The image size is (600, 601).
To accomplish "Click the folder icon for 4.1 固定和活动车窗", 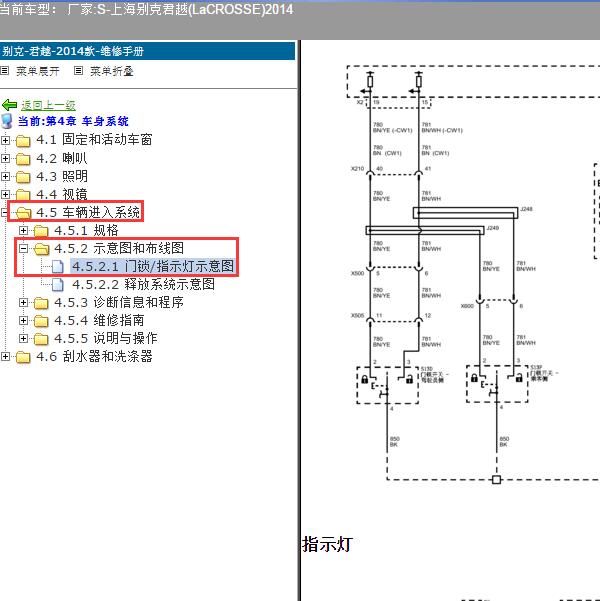I will click(x=23, y=141).
